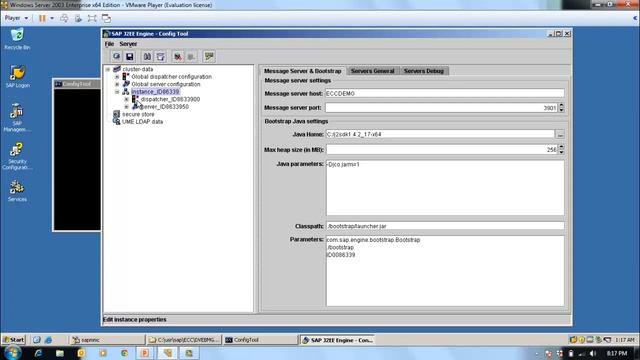This screenshot has width=640, height=360.
Task: Decrease Max heap size value
Action: pos(562,152)
